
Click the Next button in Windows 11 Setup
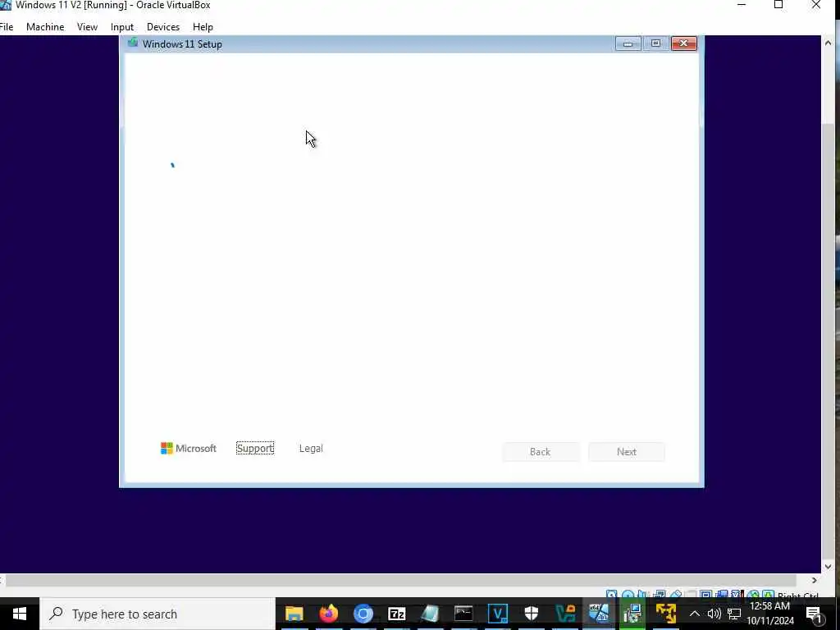[x=626, y=452]
